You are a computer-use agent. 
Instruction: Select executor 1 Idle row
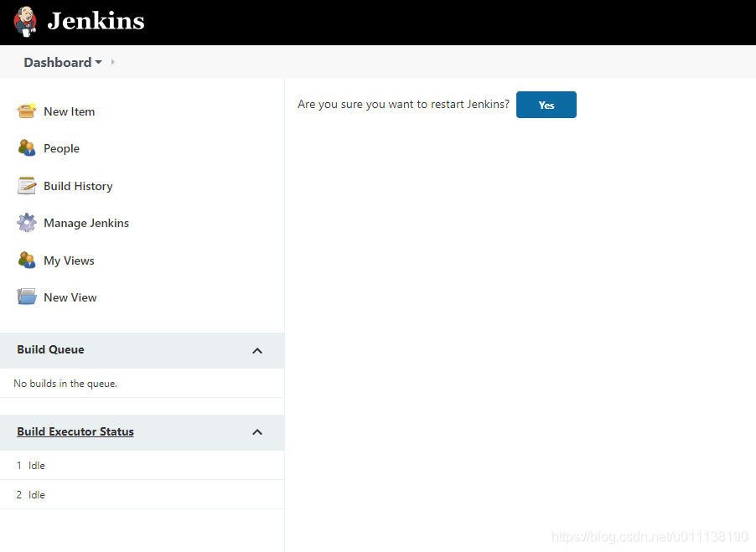[142, 465]
